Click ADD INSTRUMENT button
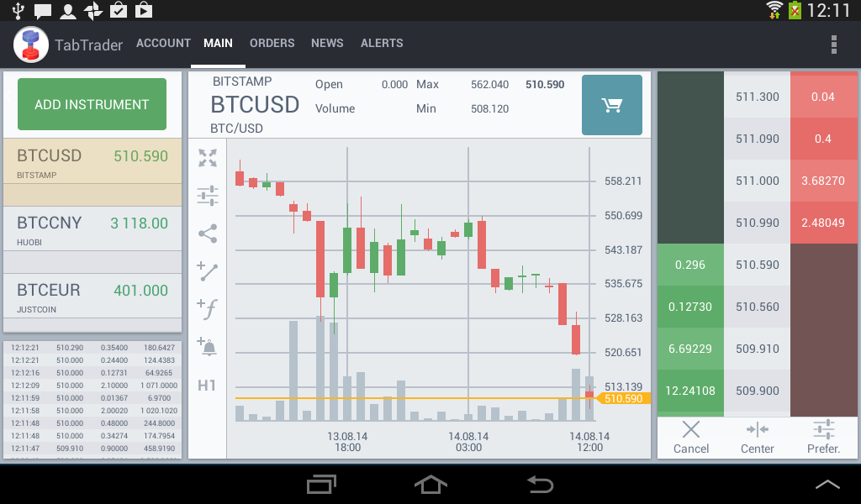 (92, 104)
